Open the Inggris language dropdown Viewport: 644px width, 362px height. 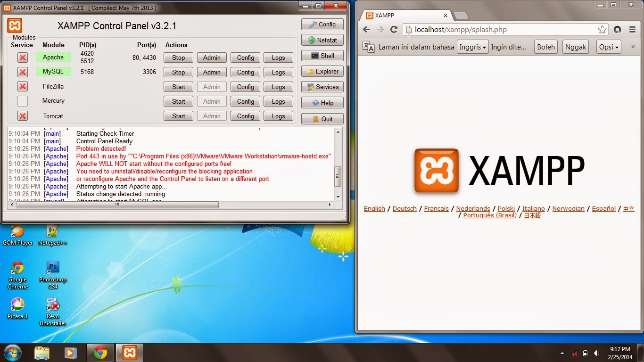tap(473, 47)
